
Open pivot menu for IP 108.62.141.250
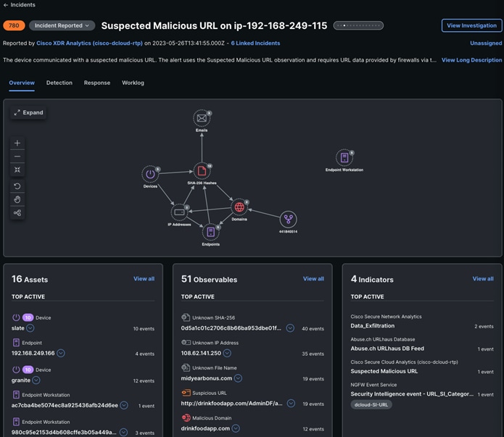pos(227,353)
